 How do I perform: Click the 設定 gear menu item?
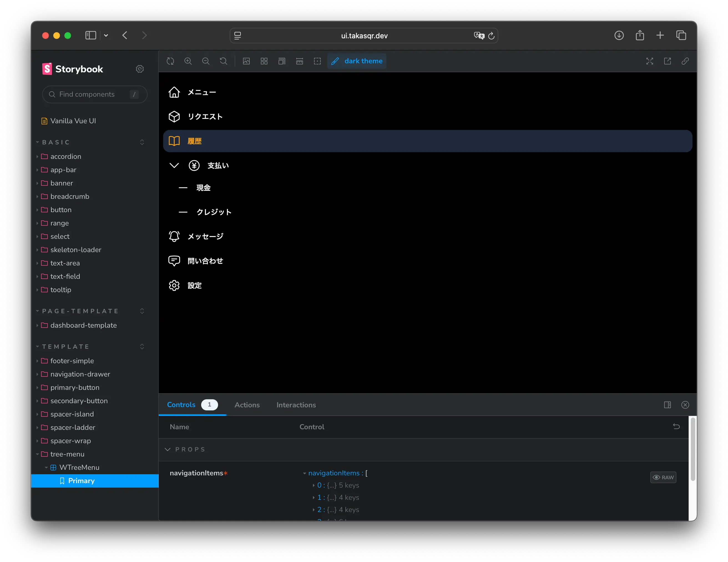pos(428,285)
